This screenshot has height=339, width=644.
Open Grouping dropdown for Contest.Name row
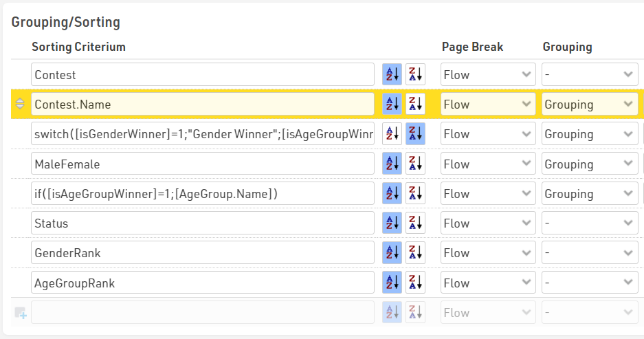coord(589,105)
